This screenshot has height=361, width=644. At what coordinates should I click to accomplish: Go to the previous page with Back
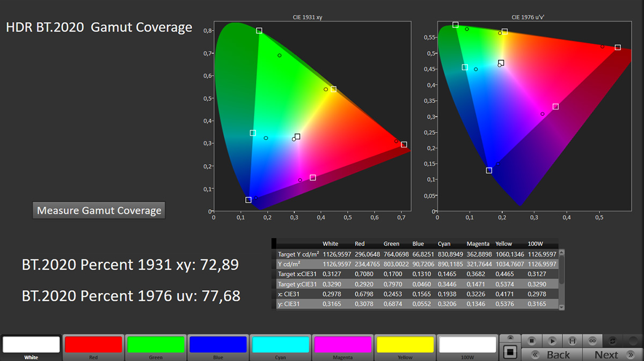point(552,355)
